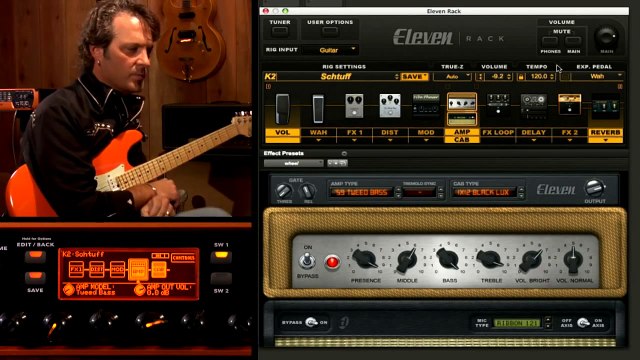Viewport: 640px width, 360px height.
Task: Click the Eleven logo icon in the cab panel
Action: [344, 322]
